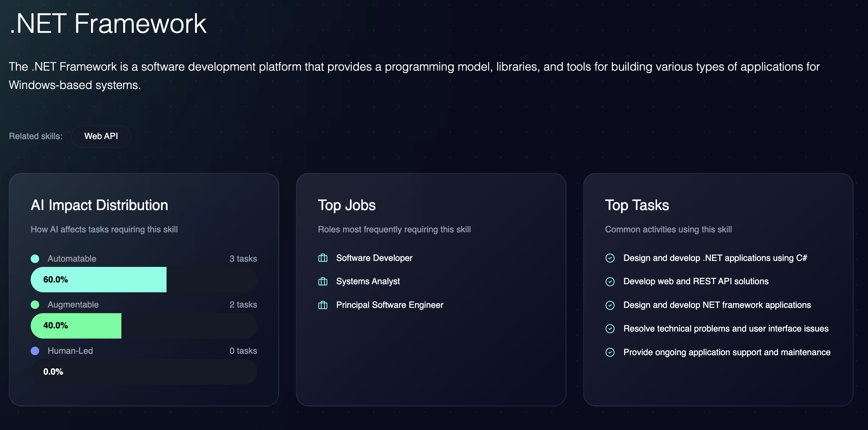Click checkmark icon for application support task
868x430 pixels.
coord(610,352)
